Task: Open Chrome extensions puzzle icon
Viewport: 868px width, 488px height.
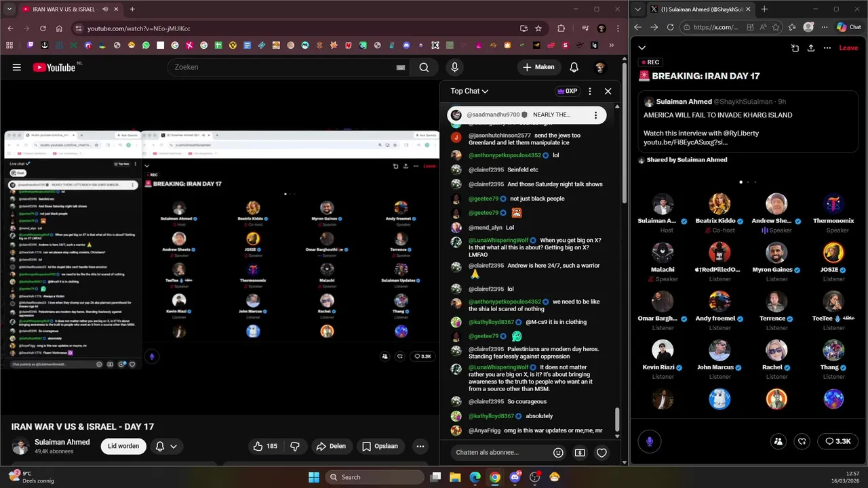Action: [561, 28]
